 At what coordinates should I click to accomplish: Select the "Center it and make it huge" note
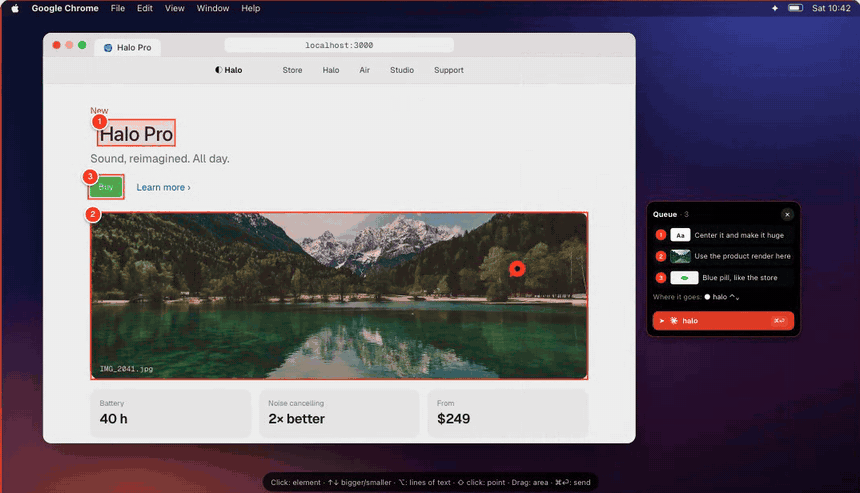(x=739, y=235)
